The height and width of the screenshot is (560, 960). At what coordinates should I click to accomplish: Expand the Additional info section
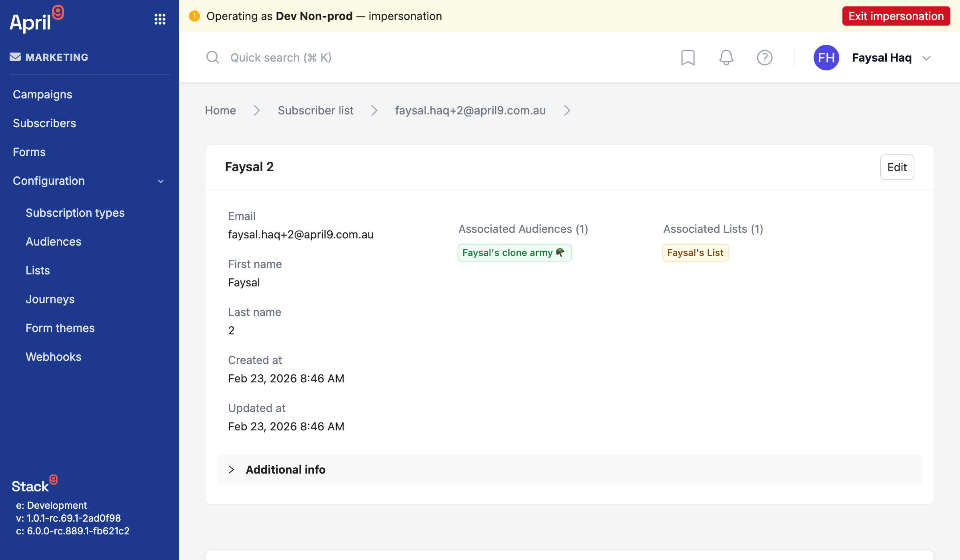569,470
